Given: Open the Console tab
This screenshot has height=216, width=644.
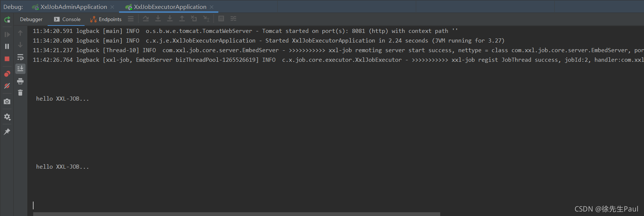Looking at the screenshot, I should pos(67,19).
